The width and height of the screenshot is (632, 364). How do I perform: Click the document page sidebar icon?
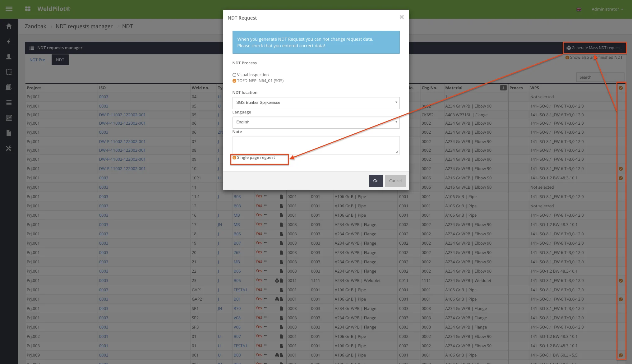pos(9,133)
